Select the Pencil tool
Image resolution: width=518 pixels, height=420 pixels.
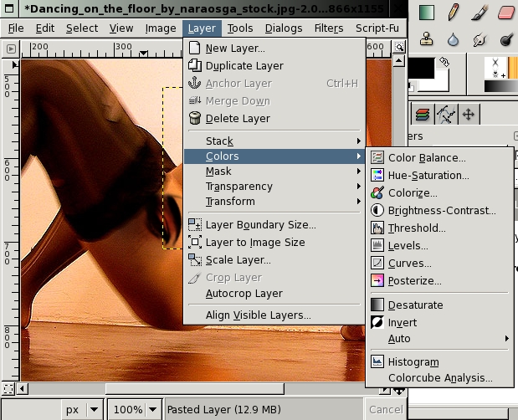tap(454, 13)
